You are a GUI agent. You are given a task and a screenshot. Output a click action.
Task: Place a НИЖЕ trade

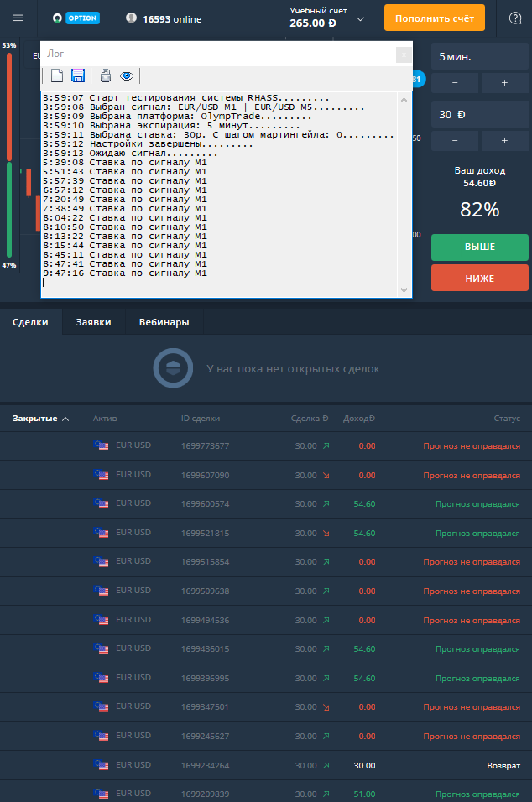pos(480,279)
